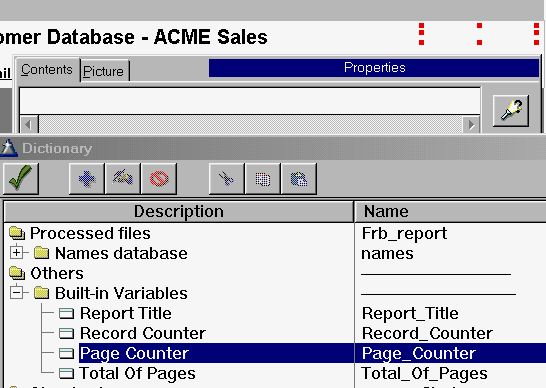Collapse the Built-in Variables folder
The image size is (546, 388).
[16, 293]
